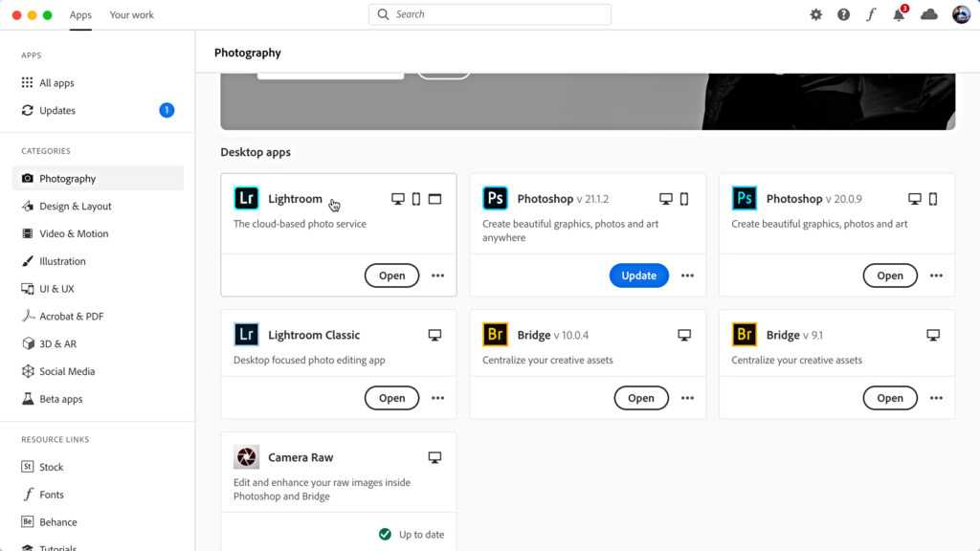Click Lightroom's desktop platform icon
This screenshot has height=551, width=980.
click(x=397, y=199)
